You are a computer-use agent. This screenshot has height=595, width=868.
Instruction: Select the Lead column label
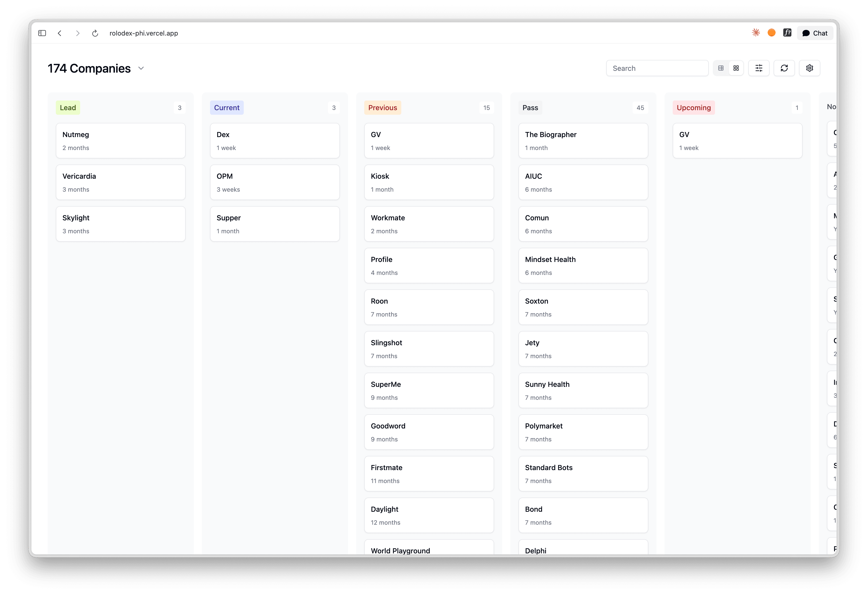(x=68, y=108)
